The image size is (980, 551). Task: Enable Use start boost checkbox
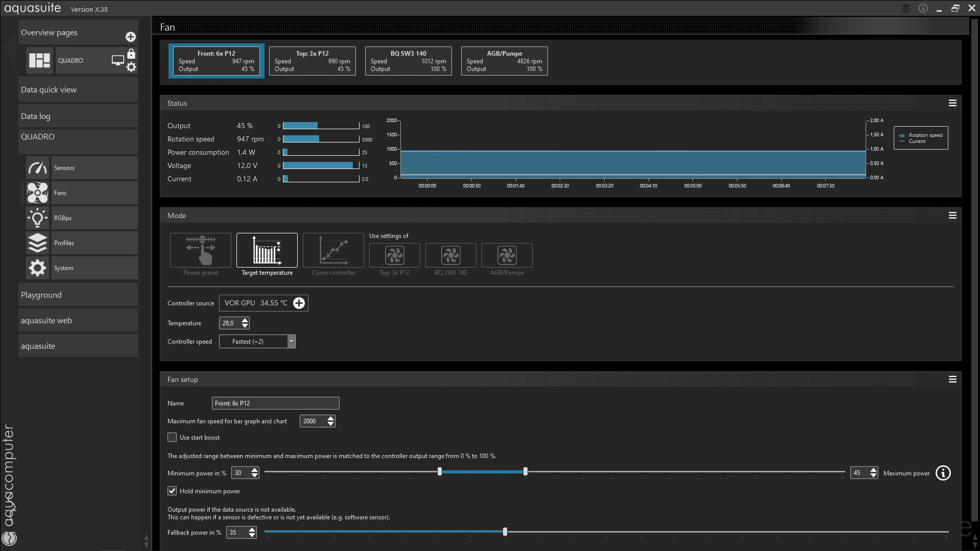tap(172, 438)
